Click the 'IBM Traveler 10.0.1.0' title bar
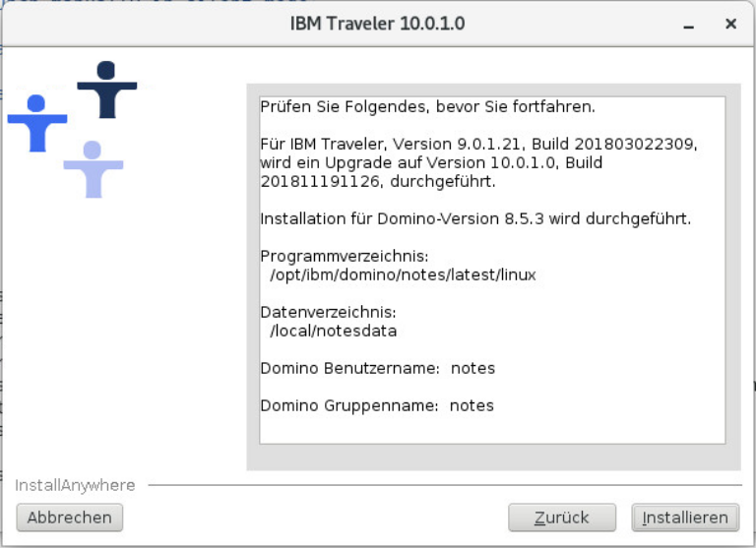The width and height of the screenshot is (756, 548). coord(377,24)
